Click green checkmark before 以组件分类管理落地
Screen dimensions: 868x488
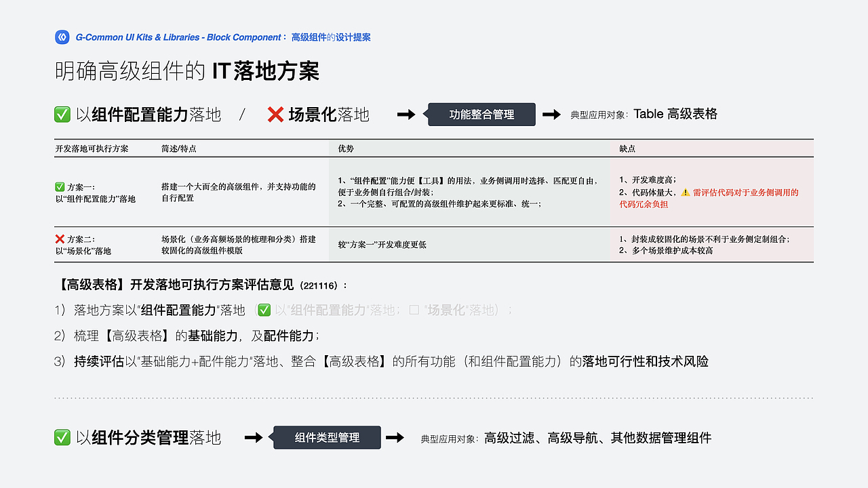point(62,438)
